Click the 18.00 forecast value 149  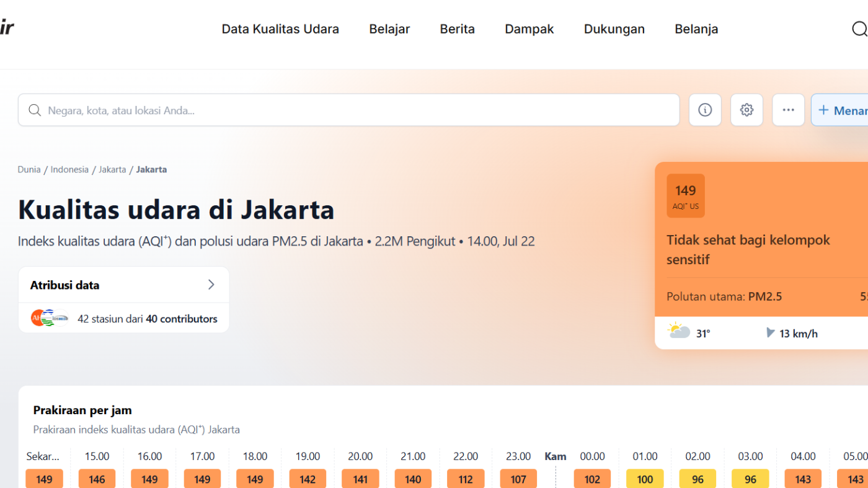tap(255, 479)
